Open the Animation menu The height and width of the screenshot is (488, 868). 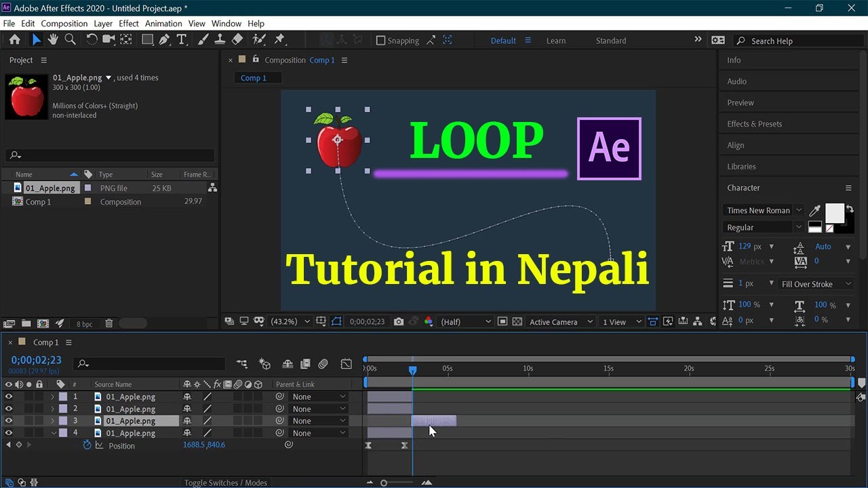coord(163,23)
